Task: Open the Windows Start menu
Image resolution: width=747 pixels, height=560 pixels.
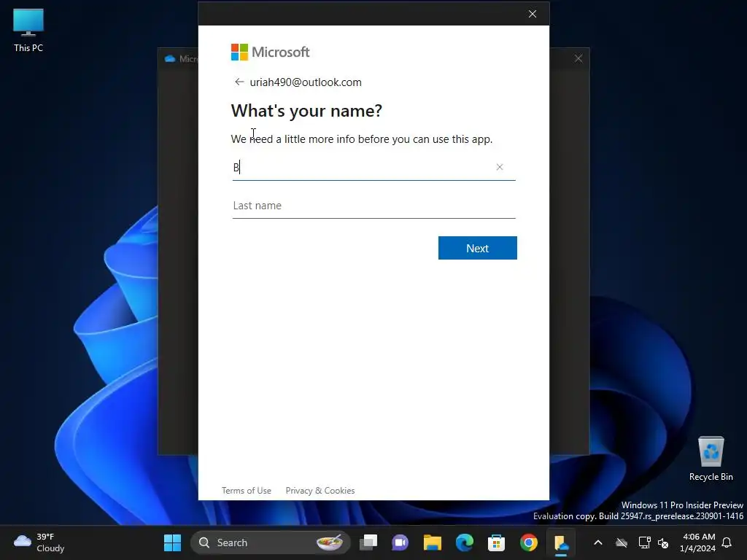Action: click(x=172, y=542)
